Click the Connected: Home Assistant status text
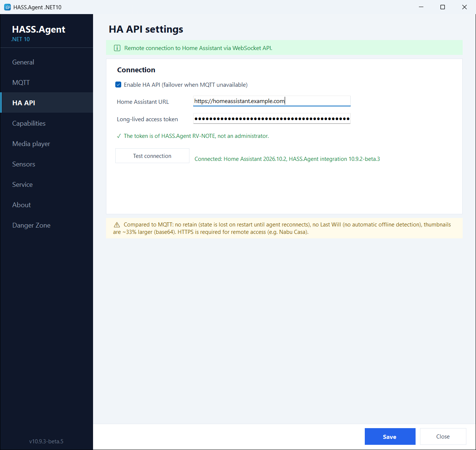Image resolution: width=476 pixels, height=450 pixels. click(x=287, y=159)
